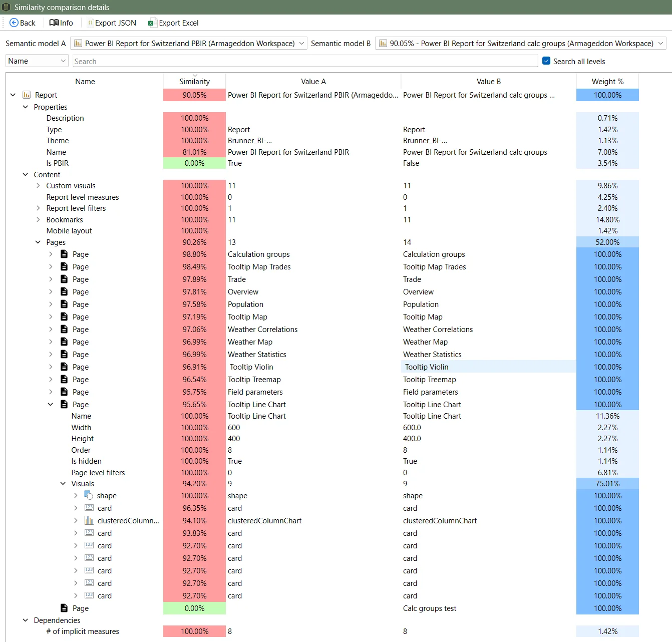Image resolution: width=672 pixels, height=642 pixels.
Task: Click the Value B column header
Action: pos(489,81)
